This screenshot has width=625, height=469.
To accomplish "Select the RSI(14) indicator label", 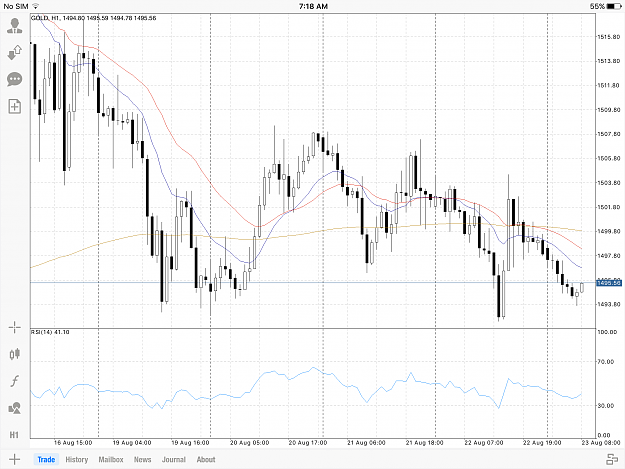I will point(50,332).
